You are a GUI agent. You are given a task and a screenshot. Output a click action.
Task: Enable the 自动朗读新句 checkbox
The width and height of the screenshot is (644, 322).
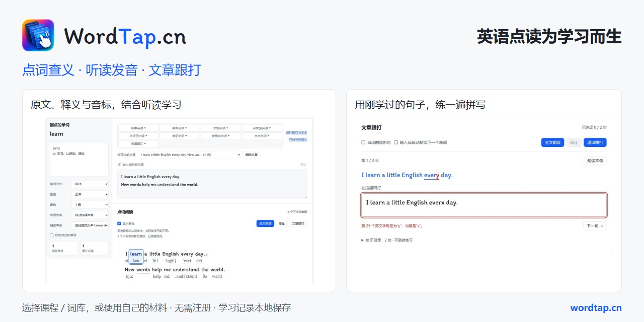363,142
